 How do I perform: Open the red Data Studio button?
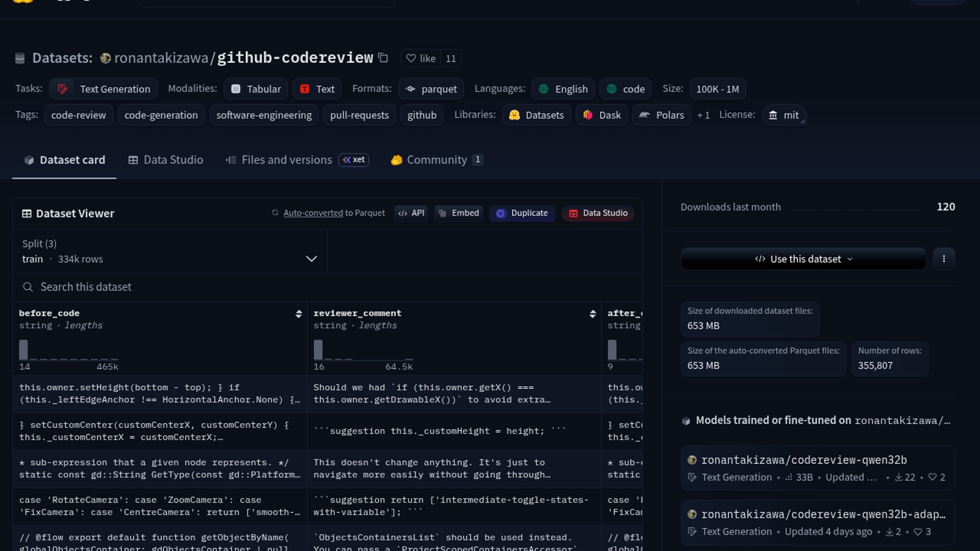pos(598,213)
